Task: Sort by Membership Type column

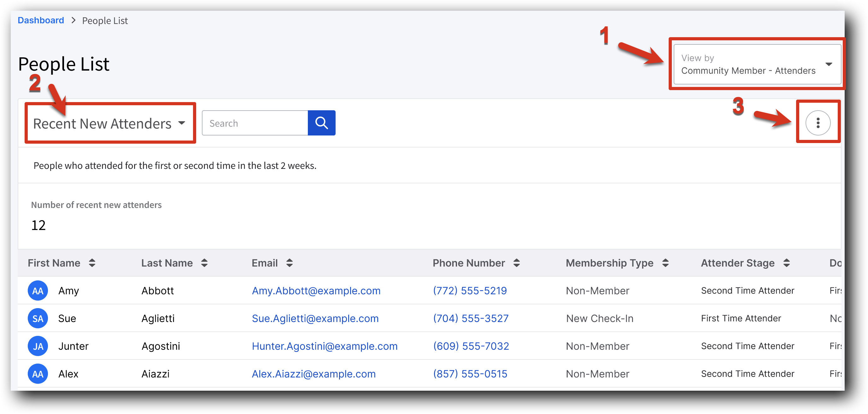Action: (665, 263)
